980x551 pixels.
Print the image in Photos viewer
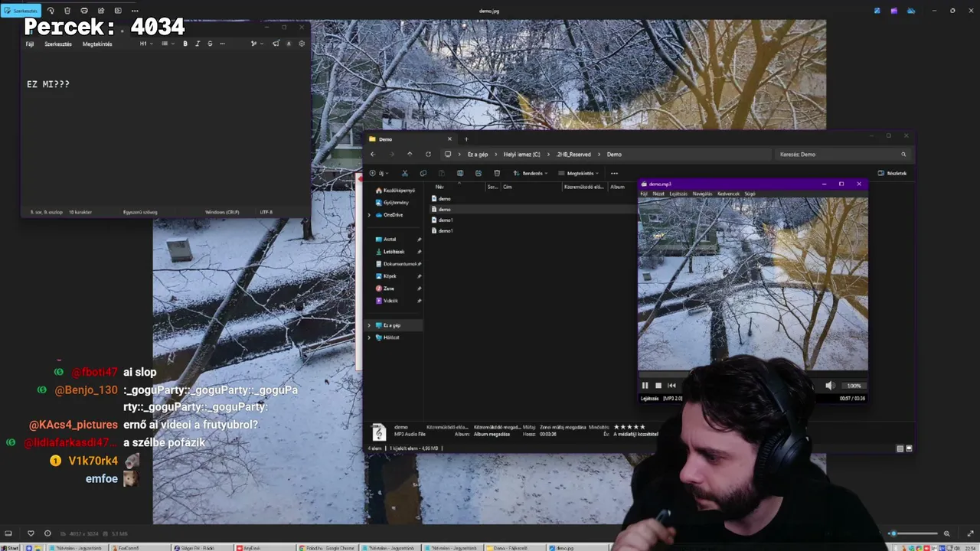(84, 11)
